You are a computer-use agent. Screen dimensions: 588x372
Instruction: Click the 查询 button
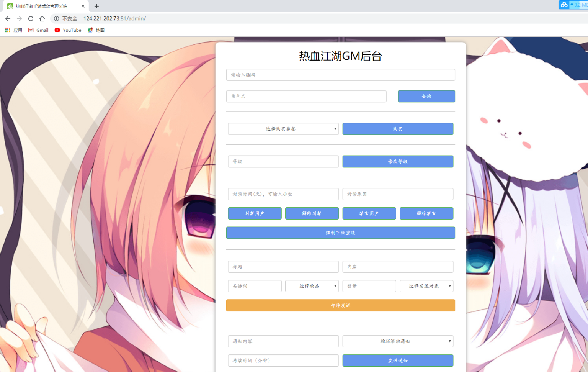(426, 96)
